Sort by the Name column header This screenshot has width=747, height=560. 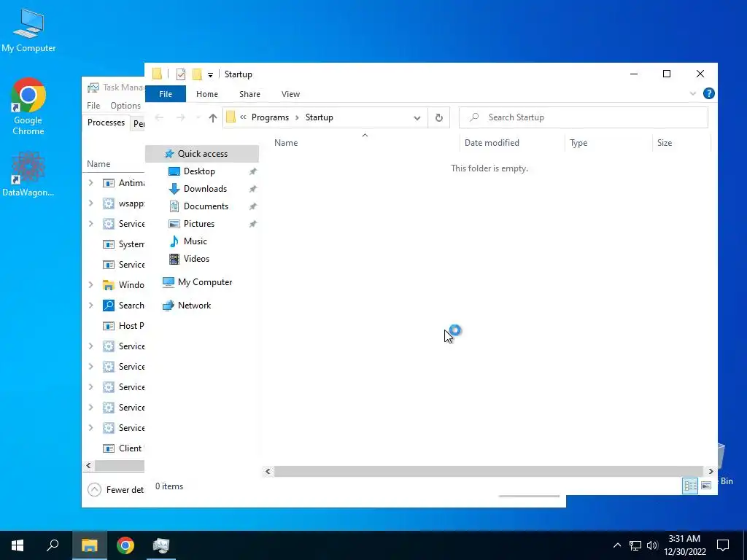tap(286, 143)
